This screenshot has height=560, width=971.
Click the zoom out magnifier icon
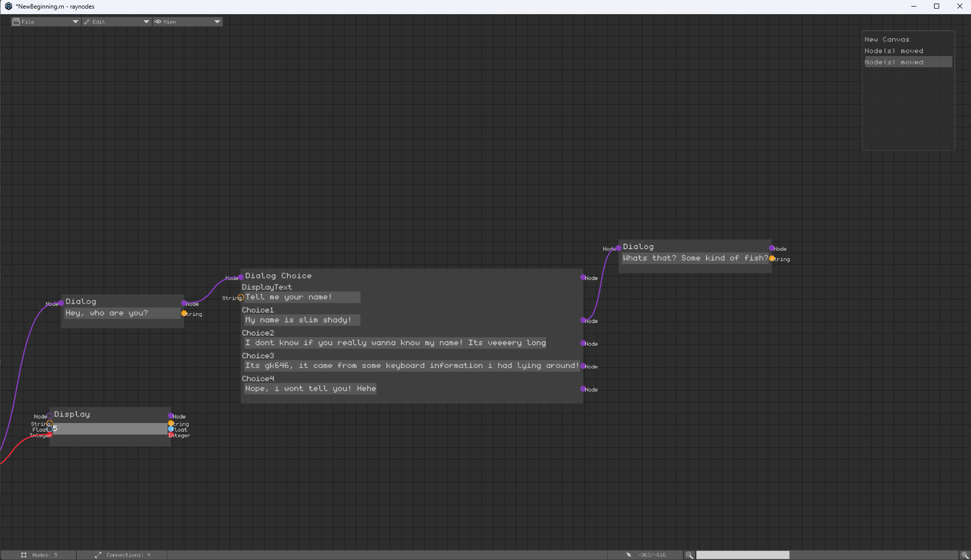tap(689, 555)
